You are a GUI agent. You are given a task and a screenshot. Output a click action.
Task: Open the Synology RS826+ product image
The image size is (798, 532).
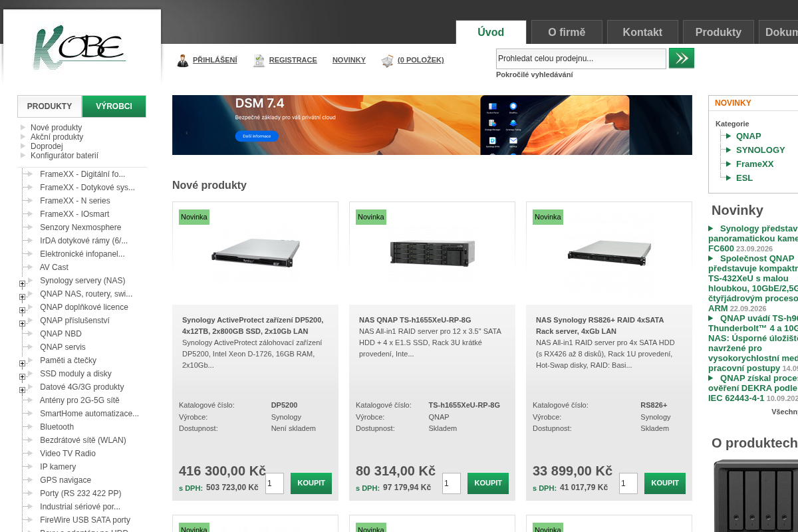tap(608, 253)
